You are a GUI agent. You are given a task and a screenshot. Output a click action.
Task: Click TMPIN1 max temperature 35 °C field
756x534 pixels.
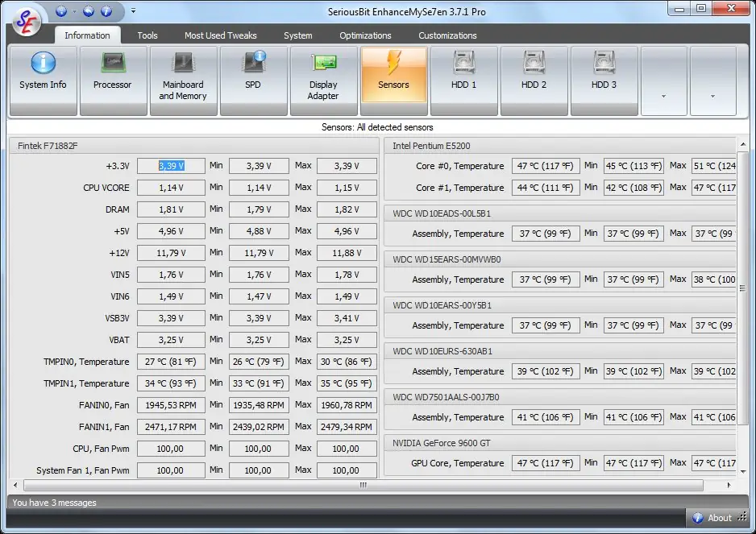tap(347, 383)
